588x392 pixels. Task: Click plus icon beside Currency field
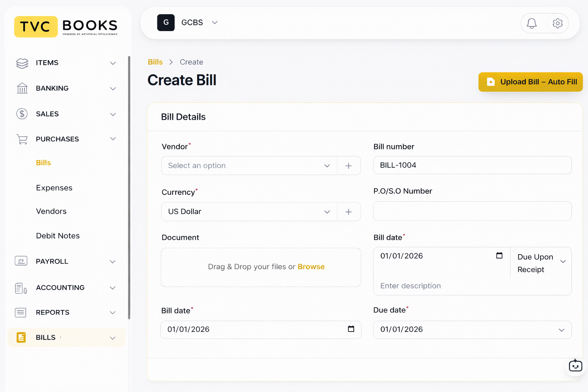tap(348, 212)
